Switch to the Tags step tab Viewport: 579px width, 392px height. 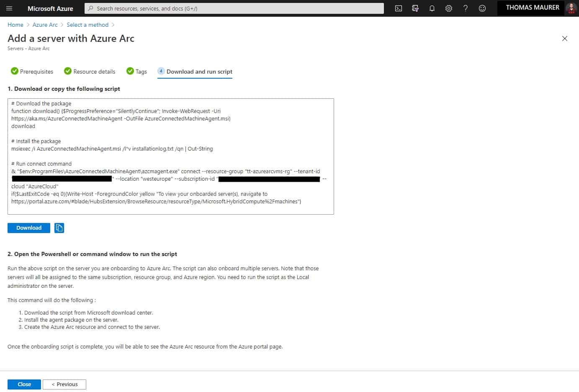tap(137, 72)
